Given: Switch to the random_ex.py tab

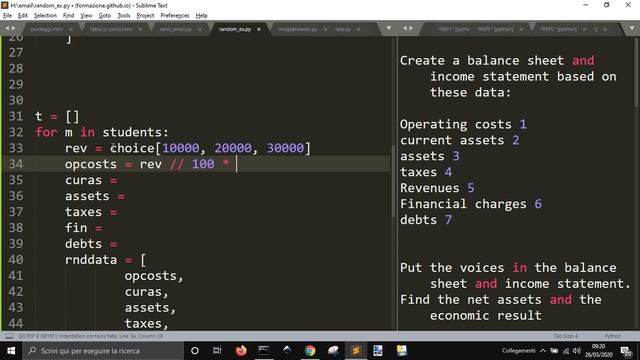Looking at the screenshot, I should [235, 29].
